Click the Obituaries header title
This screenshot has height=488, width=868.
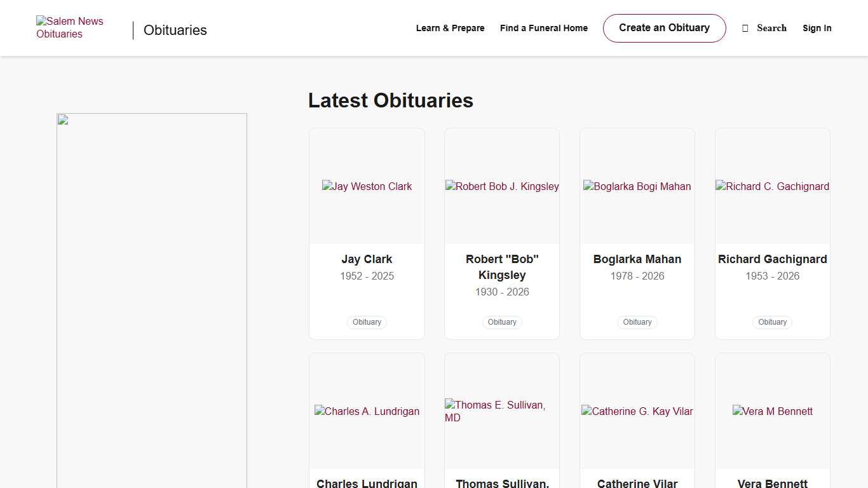click(x=175, y=30)
